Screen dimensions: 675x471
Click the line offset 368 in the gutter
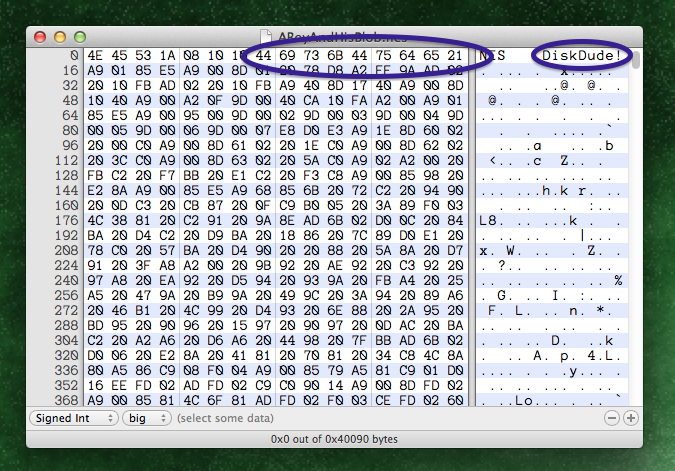click(x=67, y=400)
